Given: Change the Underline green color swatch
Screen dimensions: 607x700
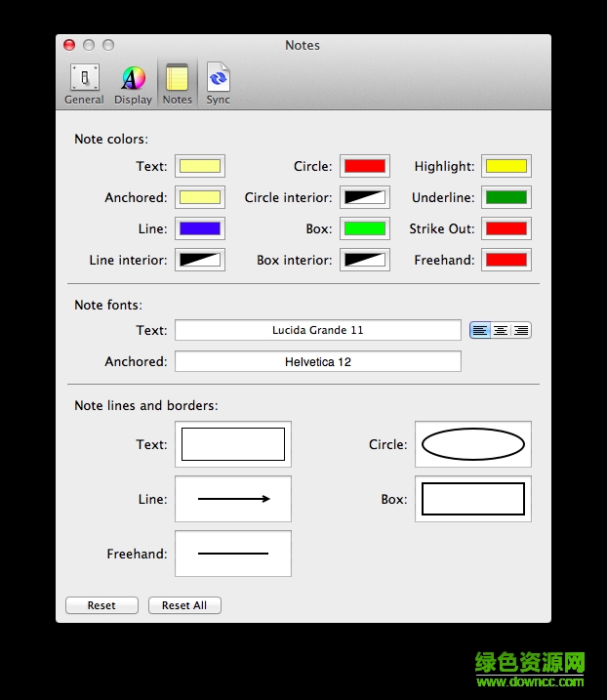Looking at the screenshot, I should point(506,197).
